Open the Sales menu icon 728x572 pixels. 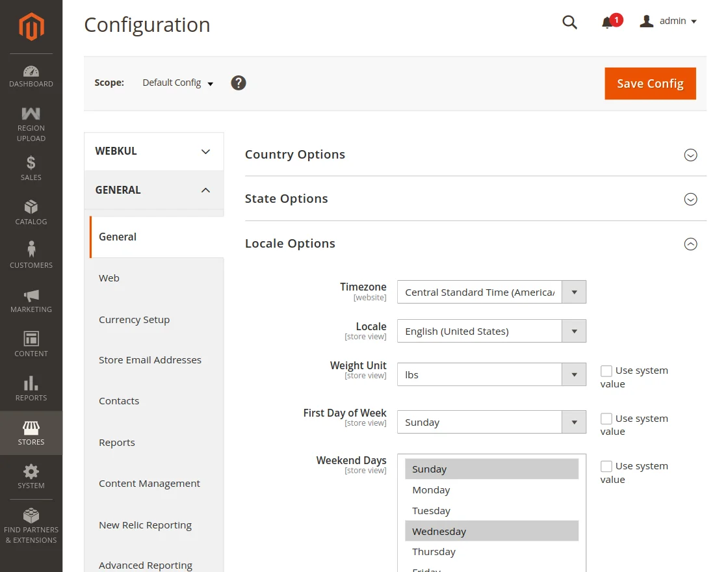point(31,168)
